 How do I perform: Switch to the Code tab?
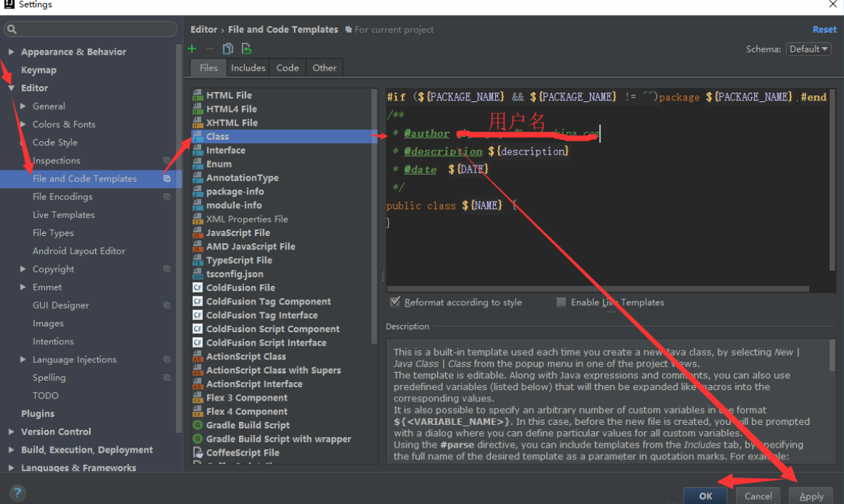click(288, 68)
